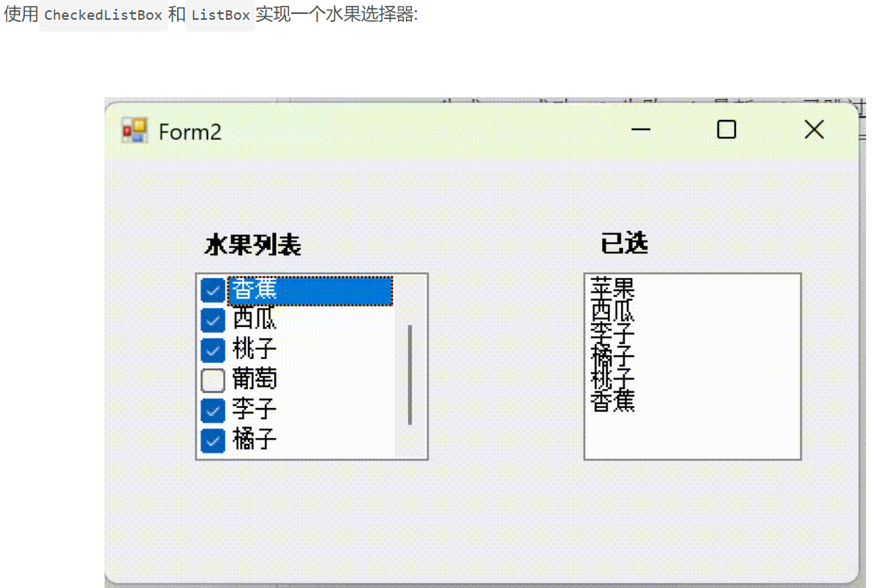This screenshot has height=588, width=872.
Task: Select 李子 text in the fruit list
Action: coord(254,409)
